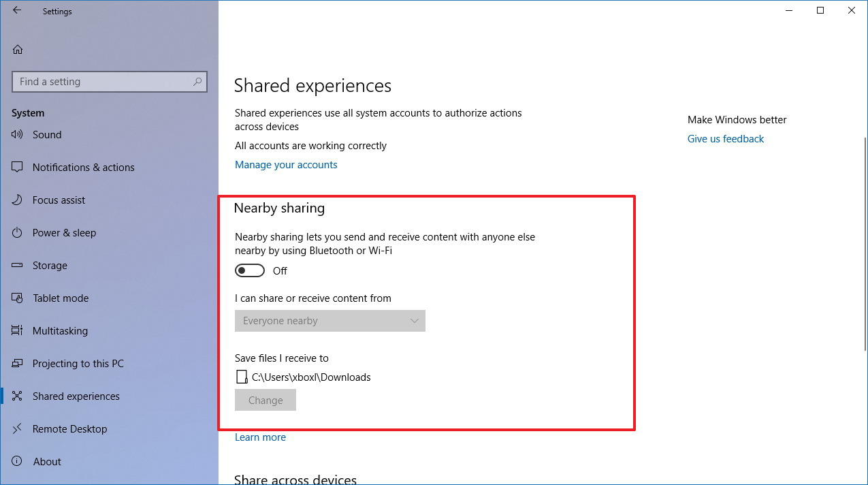Click the Storage drive icon
The height and width of the screenshot is (485, 868).
tap(18, 266)
